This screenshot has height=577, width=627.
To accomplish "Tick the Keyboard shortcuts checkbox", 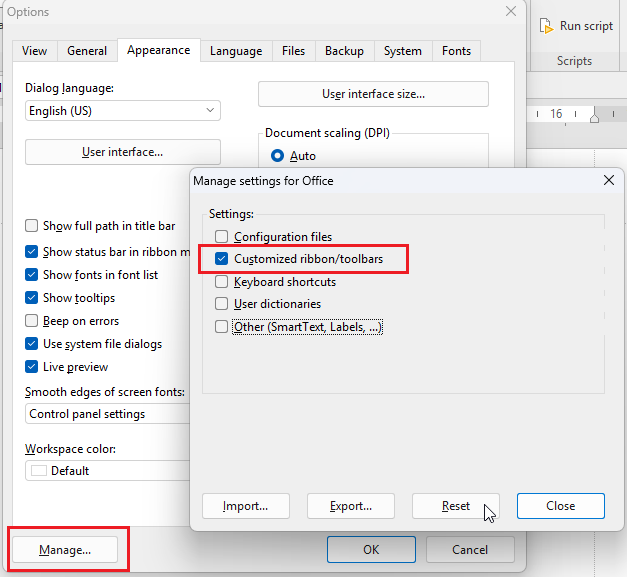I will tap(222, 282).
